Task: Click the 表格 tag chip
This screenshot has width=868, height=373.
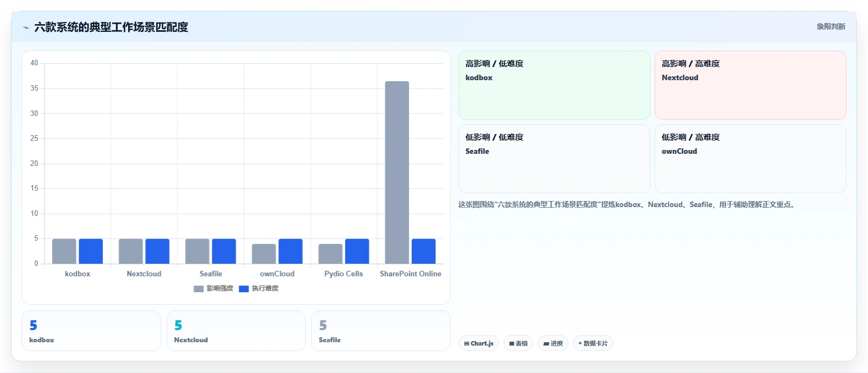Action: pyautogui.click(x=518, y=343)
